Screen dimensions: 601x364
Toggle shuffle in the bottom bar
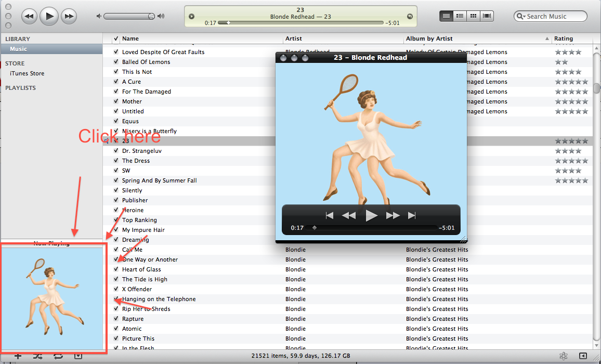point(37,356)
